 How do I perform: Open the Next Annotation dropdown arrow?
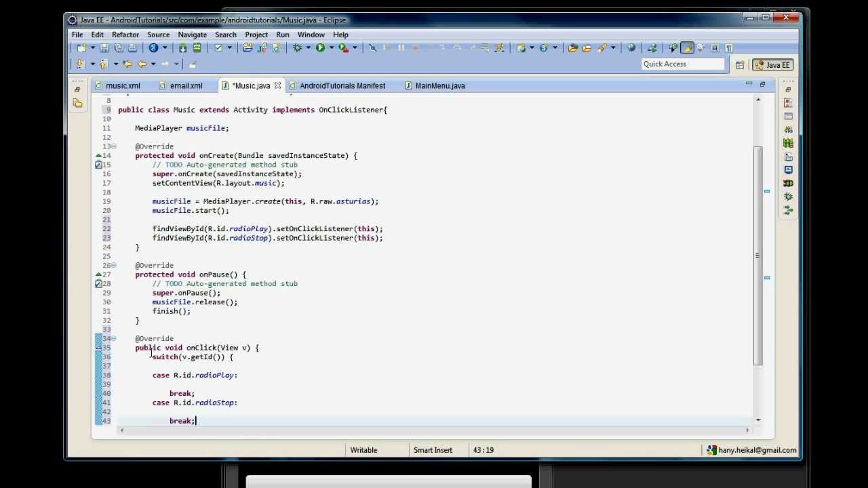click(x=93, y=64)
